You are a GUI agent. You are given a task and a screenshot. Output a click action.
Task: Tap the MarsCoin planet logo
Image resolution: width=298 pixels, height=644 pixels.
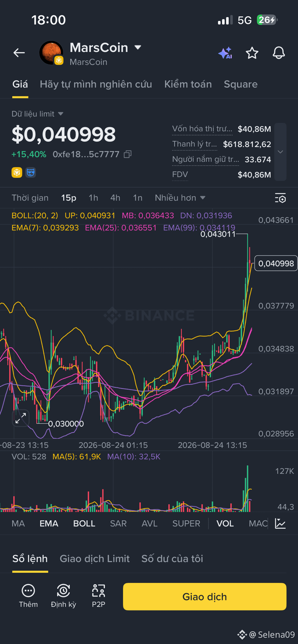click(51, 53)
